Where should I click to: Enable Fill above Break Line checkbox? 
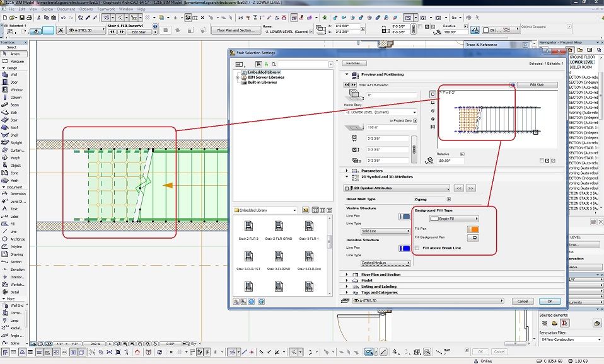click(417, 249)
